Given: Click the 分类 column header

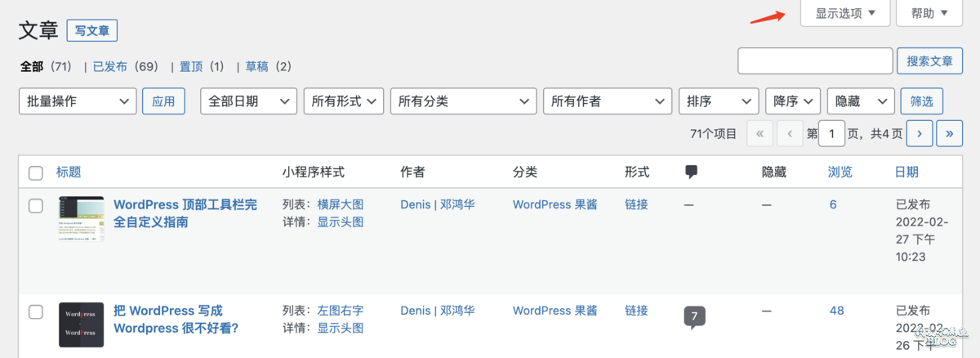Looking at the screenshot, I should [525, 172].
